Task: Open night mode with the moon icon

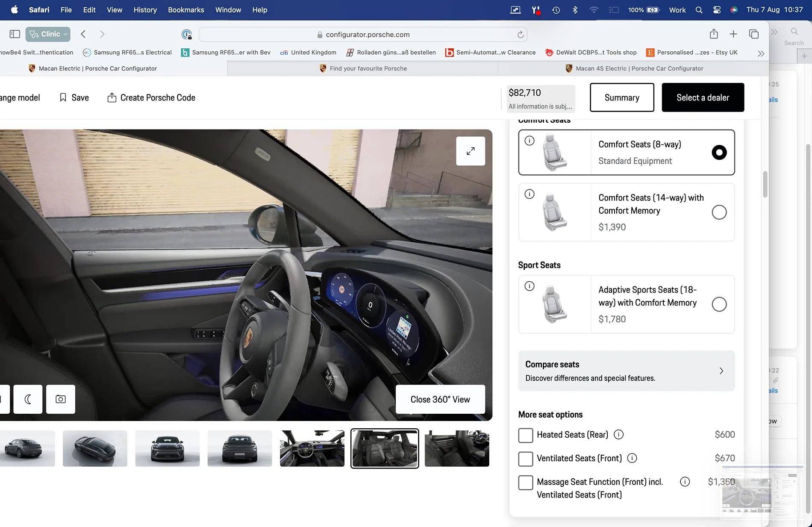Action: (x=28, y=399)
